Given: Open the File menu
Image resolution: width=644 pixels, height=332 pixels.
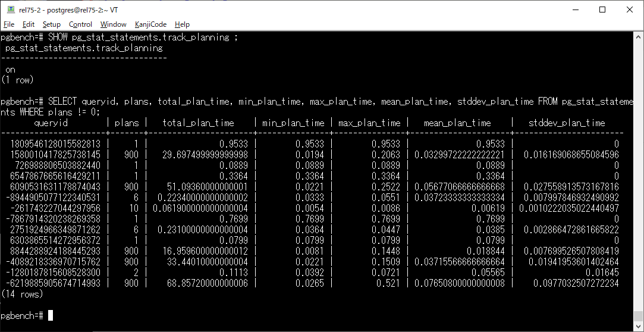Looking at the screenshot, I should [x=9, y=24].
